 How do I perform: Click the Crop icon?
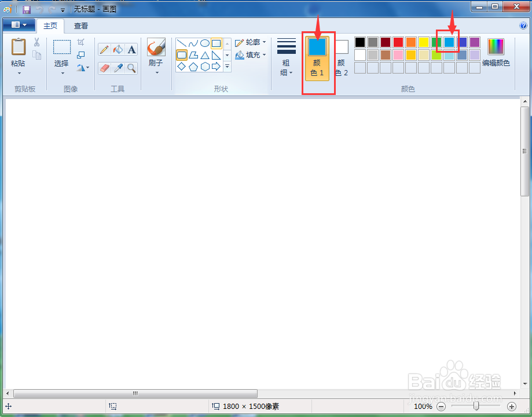coord(80,42)
